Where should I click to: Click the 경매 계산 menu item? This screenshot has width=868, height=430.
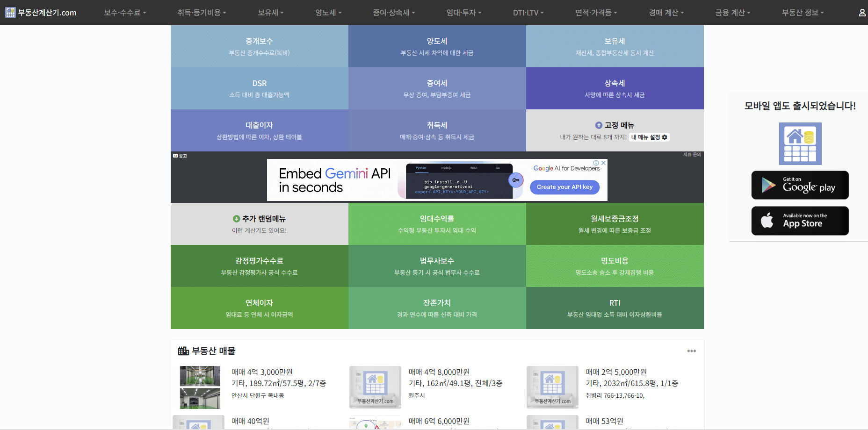pos(665,13)
